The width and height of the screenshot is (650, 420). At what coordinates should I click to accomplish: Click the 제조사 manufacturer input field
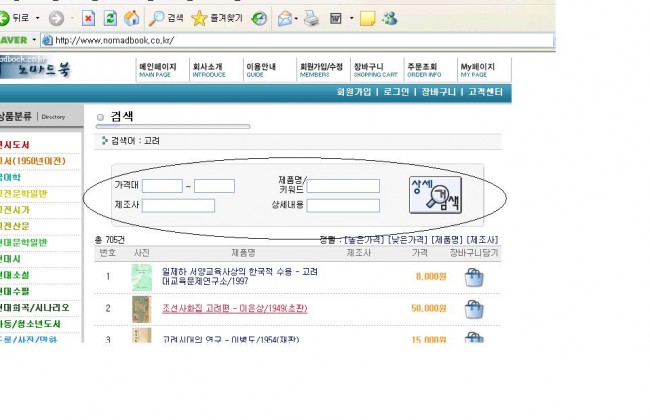tap(179, 206)
